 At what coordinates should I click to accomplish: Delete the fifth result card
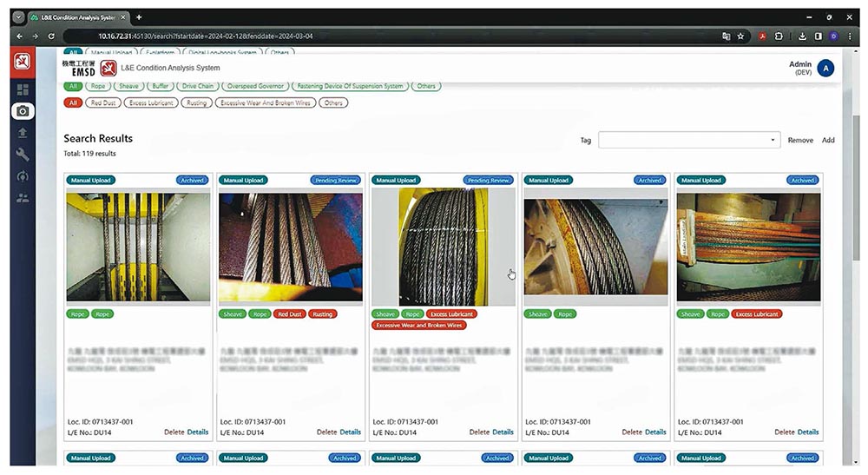(785, 432)
